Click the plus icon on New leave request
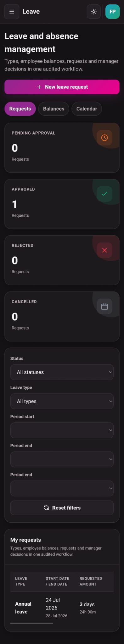This screenshot has height=644, width=124. [39, 87]
